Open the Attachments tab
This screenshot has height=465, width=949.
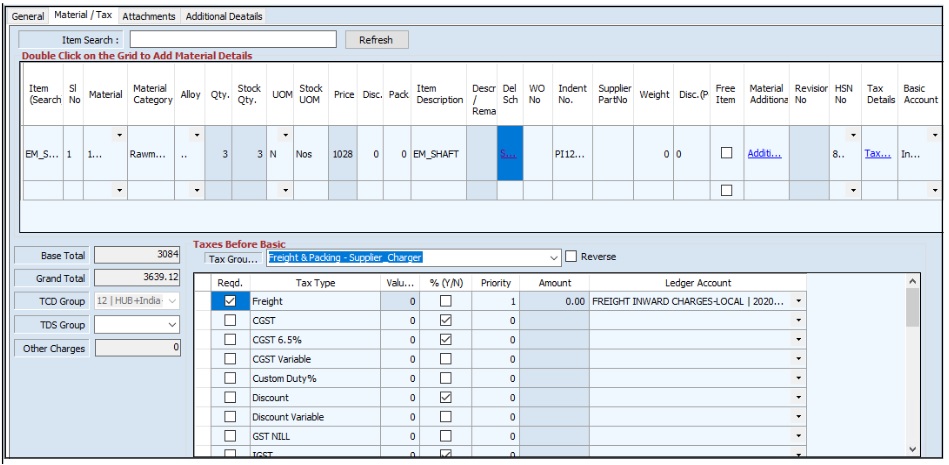click(x=148, y=17)
